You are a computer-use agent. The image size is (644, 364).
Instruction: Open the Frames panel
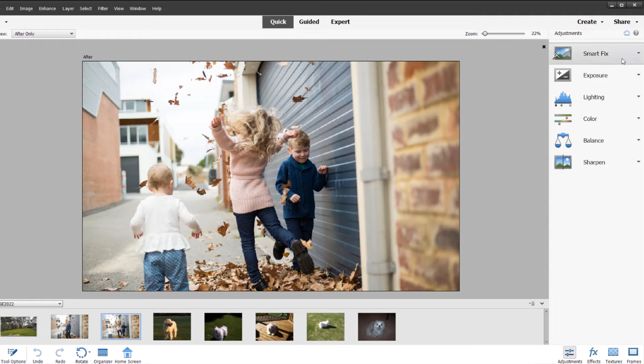[x=633, y=354]
